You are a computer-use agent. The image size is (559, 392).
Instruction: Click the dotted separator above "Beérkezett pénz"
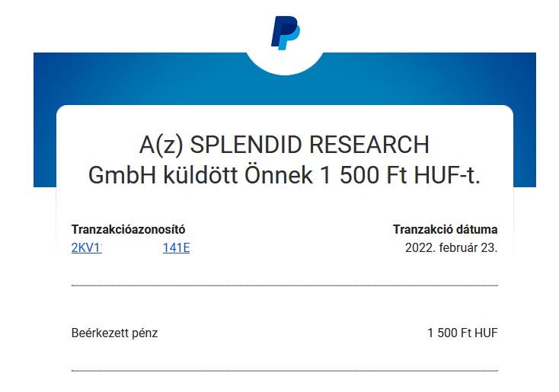pos(284,285)
